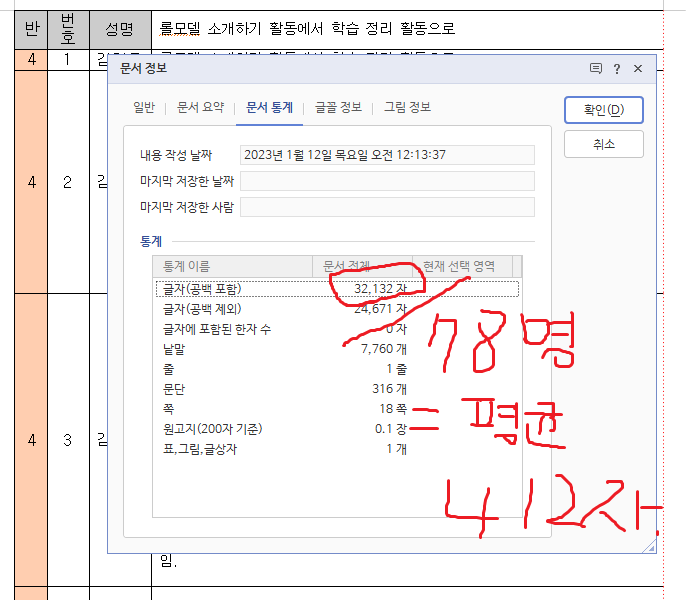Click the 내용 작성 날짜 field
This screenshot has width=694, height=600.
(387, 155)
